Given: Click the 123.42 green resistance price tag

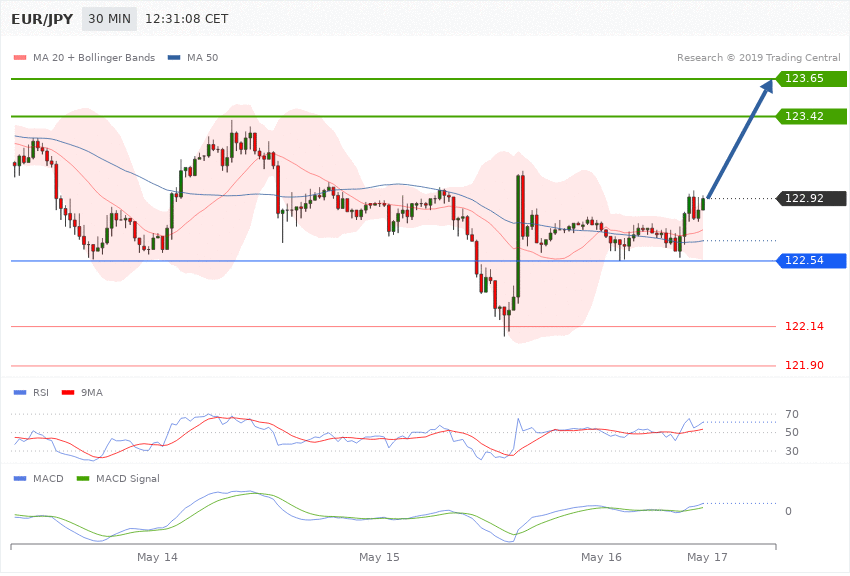Looking at the screenshot, I should [811, 117].
